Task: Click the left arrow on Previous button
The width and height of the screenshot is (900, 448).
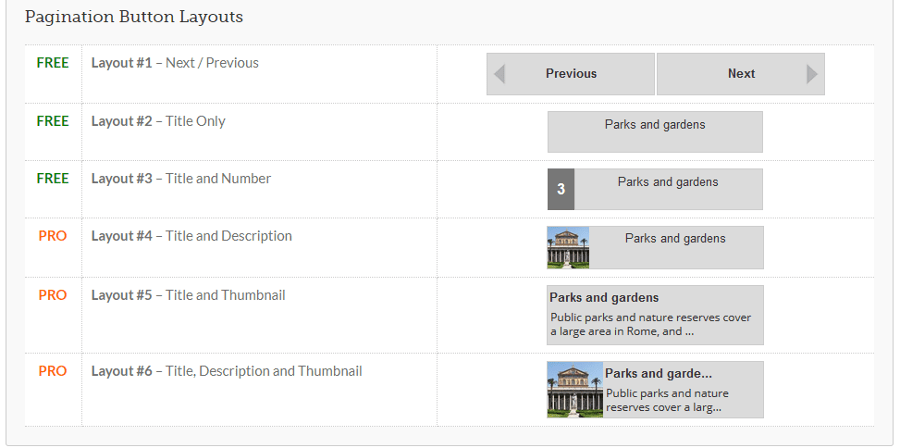Action: (x=499, y=74)
